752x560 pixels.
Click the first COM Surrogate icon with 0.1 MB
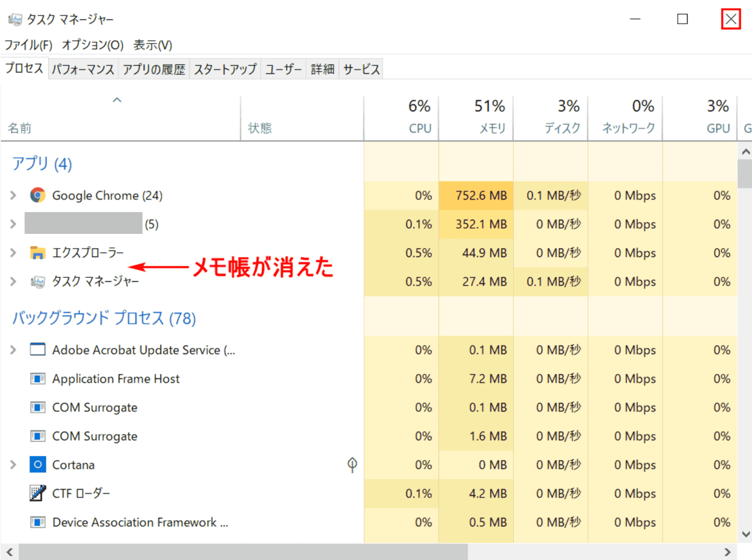click(37, 407)
